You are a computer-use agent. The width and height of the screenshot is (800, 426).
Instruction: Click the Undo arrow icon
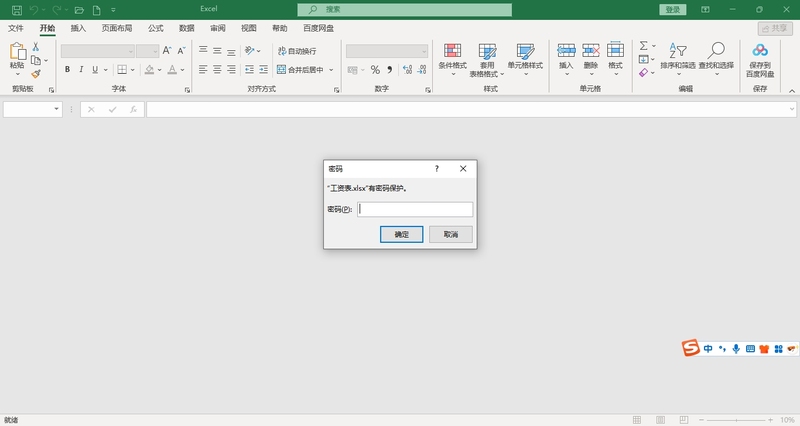point(34,10)
